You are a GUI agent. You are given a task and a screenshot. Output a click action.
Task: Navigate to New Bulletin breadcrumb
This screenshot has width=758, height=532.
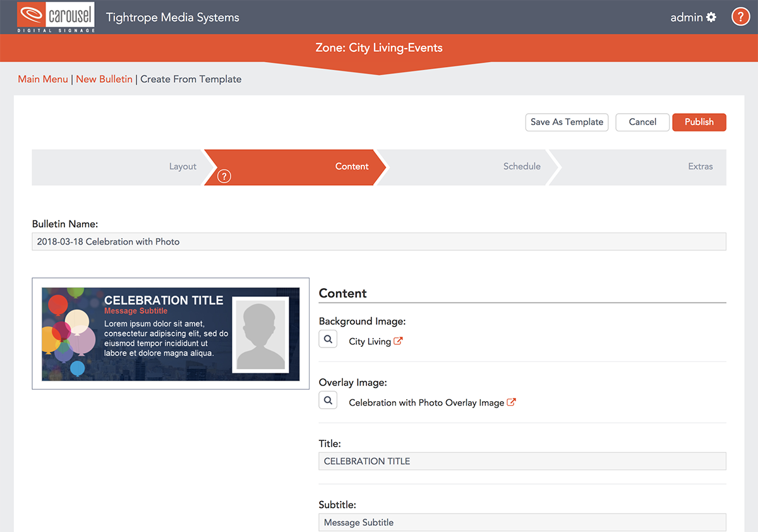click(104, 79)
